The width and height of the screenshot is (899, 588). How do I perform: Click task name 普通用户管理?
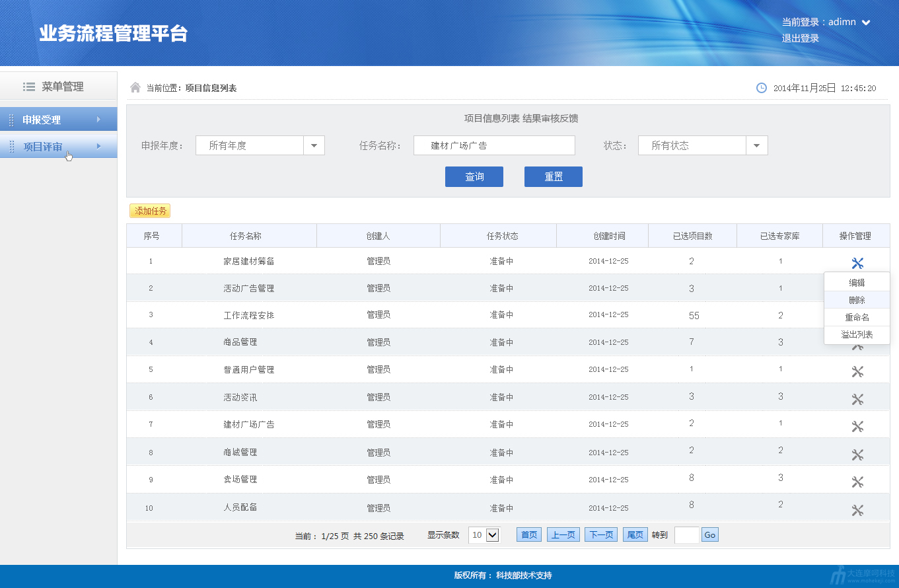[249, 370]
